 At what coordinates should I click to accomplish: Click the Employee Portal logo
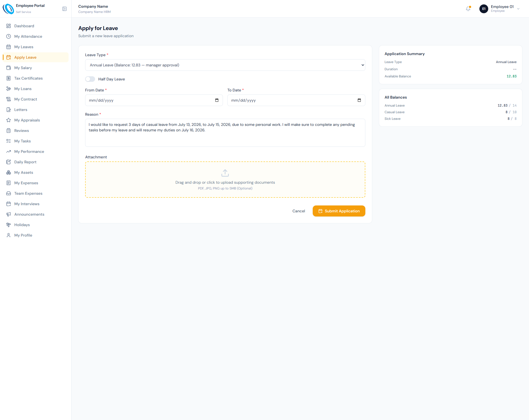(x=8, y=9)
